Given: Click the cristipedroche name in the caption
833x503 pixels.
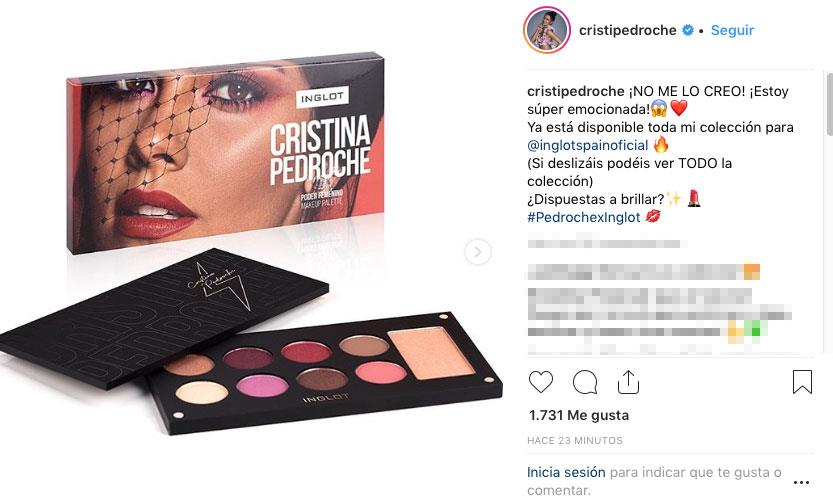Looking at the screenshot, I should pos(575,91).
